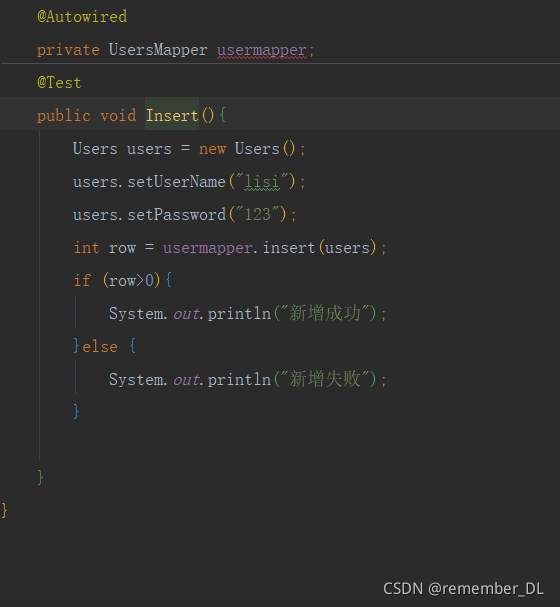The width and height of the screenshot is (560, 607).
Task: Click println in the 新增成功 line
Action: (x=239, y=314)
